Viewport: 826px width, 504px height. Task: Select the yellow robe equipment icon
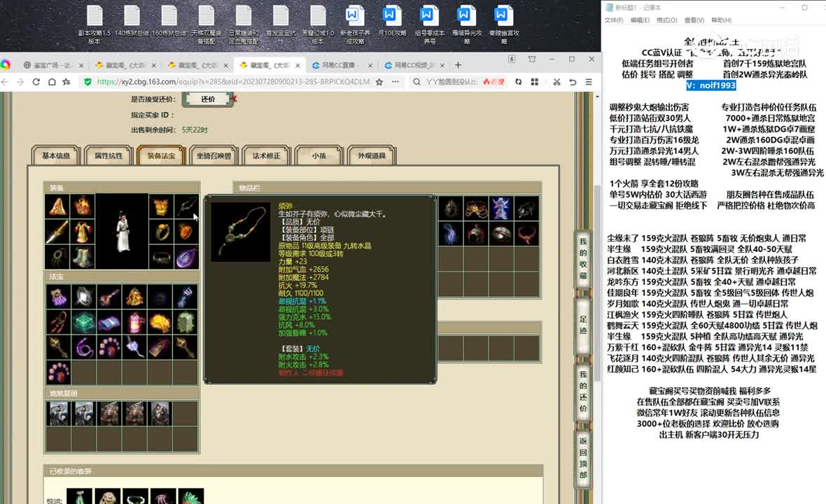(83, 232)
